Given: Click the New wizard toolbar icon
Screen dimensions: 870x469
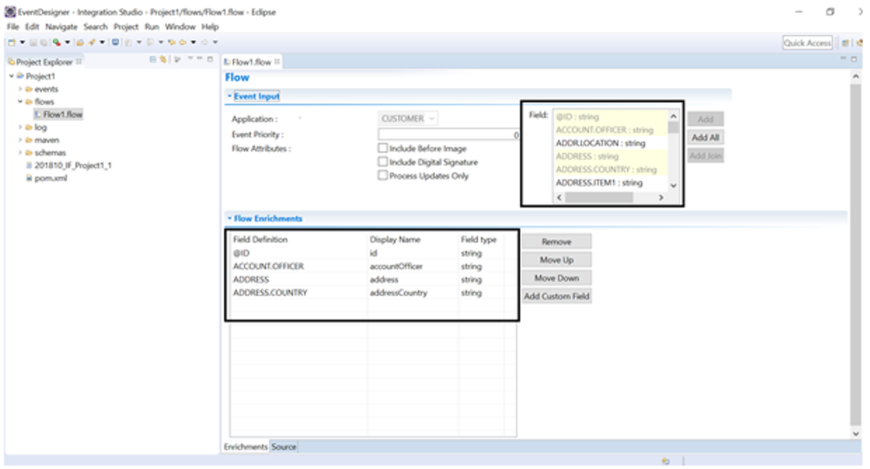Looking at the screenshot, I should [11, 43].
